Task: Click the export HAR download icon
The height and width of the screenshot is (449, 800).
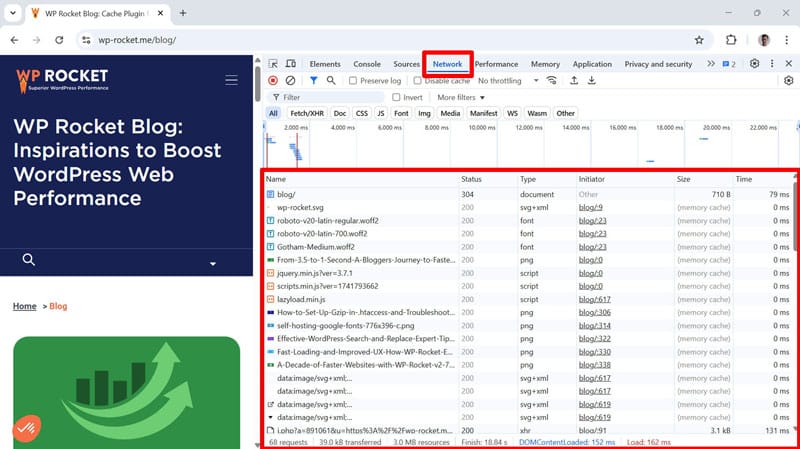Action: click(591, 81)
